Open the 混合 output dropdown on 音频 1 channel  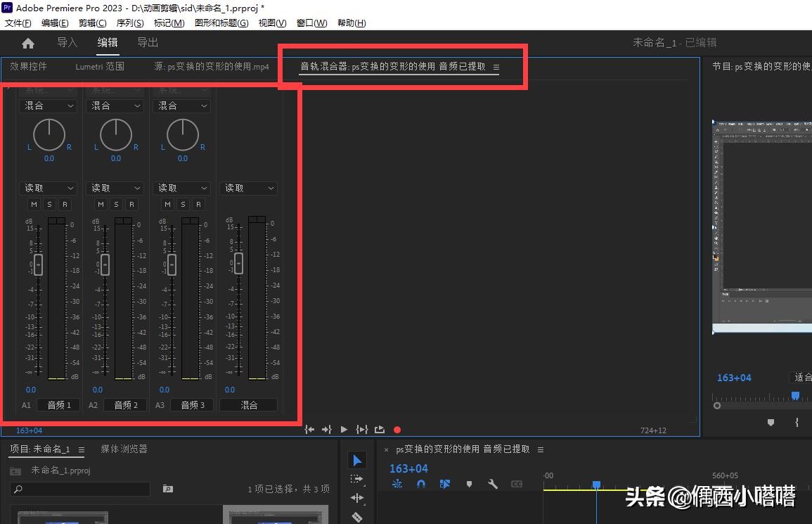(x=48, y=106)
